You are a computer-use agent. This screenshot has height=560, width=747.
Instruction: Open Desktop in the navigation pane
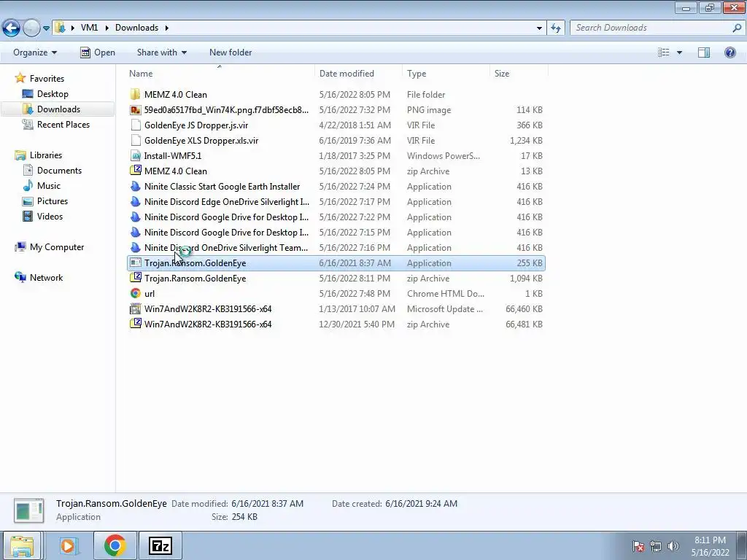(x=53, y=94)
